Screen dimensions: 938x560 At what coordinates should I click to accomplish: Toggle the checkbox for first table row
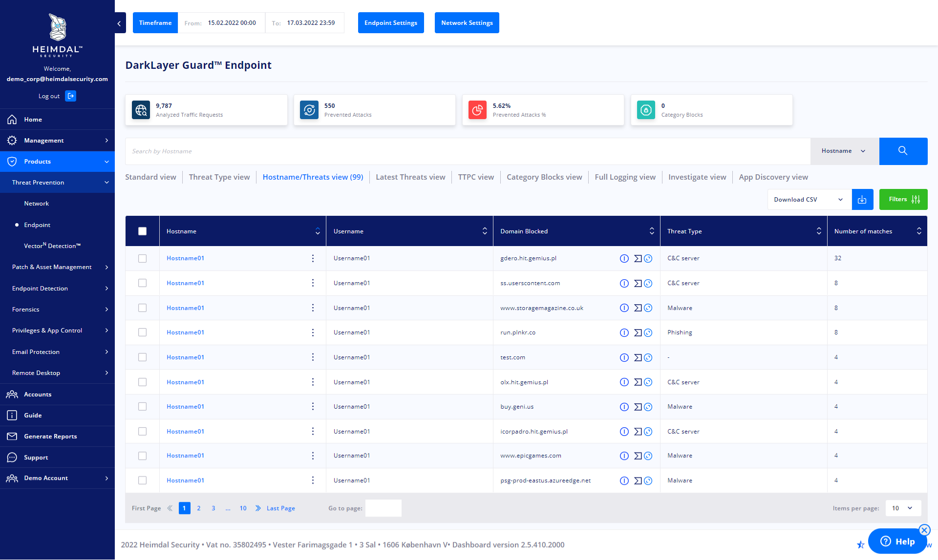142,258
